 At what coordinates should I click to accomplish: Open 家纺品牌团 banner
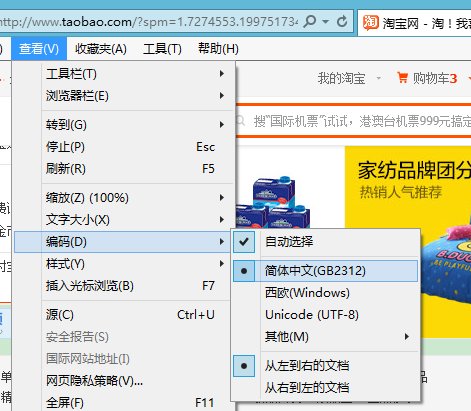coord(408,242)
